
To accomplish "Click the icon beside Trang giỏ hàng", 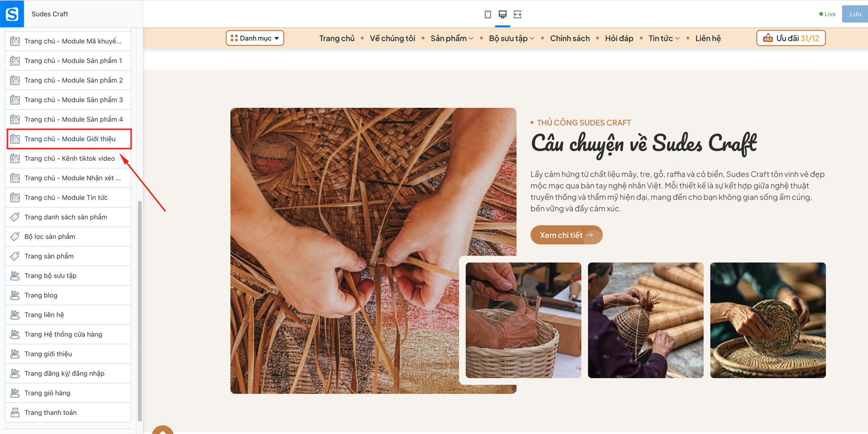I will (x=15, y=393).
